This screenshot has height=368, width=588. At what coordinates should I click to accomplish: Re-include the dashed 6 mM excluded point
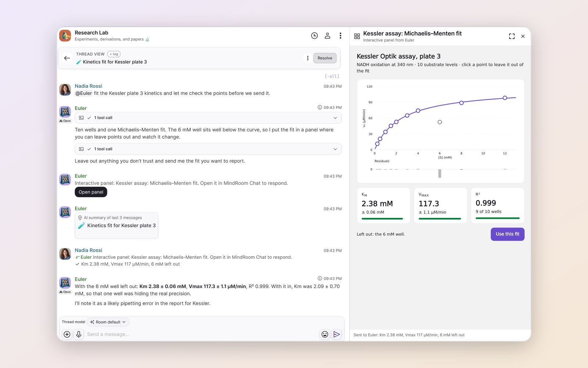tap(440, 122)
